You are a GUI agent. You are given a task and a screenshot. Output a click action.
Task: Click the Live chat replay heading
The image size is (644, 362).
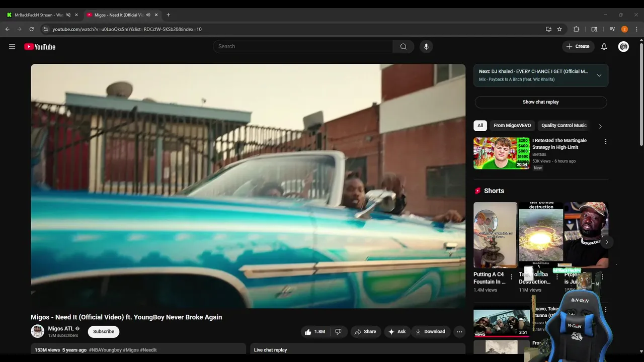click(270, 350)
